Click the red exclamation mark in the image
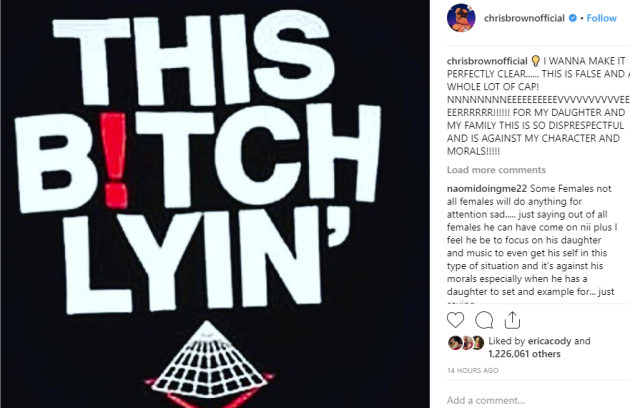 [x=114, y=160]
